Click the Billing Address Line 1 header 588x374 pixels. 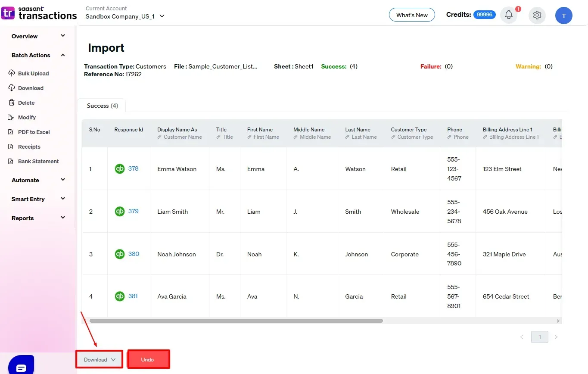[507, 130]
